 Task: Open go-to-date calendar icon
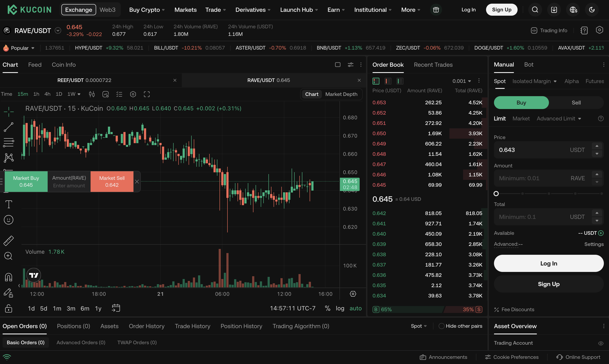[116, 308]
